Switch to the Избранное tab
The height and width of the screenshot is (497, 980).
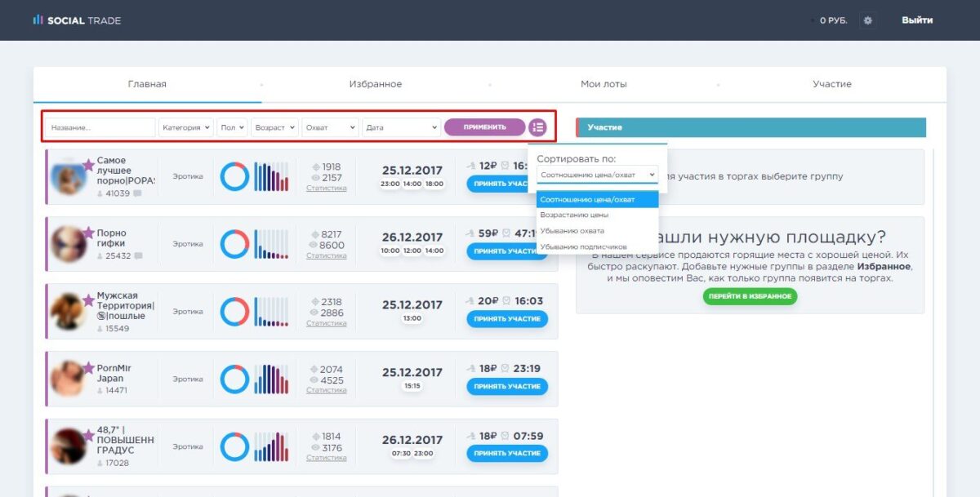coord(376,84)
